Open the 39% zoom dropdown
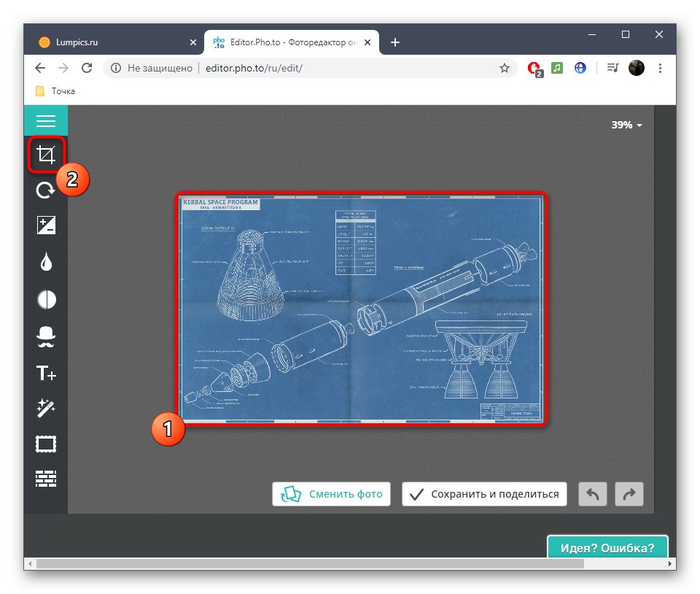Screen dimensions: 700x594 point(626,125)
